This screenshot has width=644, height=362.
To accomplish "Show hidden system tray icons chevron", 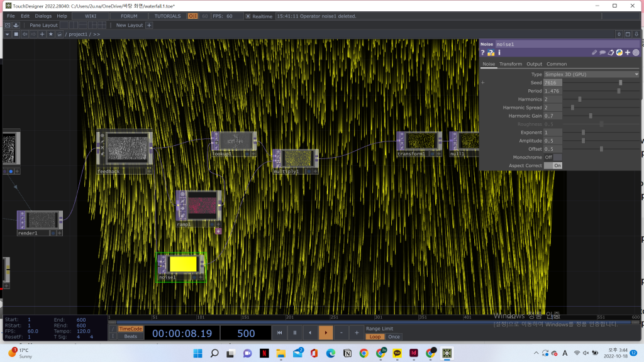I will coord(536,353).
